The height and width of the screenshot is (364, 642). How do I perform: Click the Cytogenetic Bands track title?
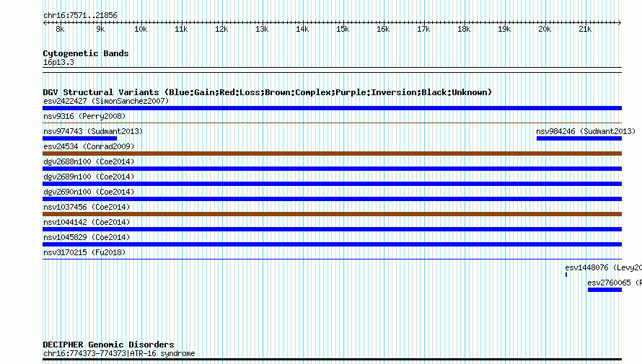click(86, 53)
